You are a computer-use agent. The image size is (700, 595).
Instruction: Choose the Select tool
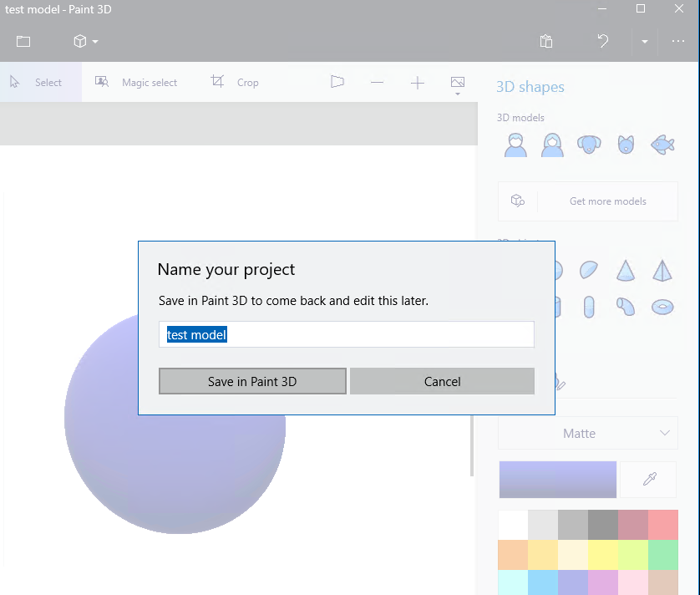pos(41,82)
